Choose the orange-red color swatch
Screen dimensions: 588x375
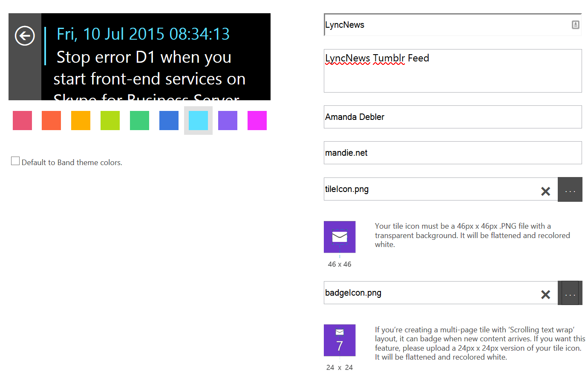51,120
